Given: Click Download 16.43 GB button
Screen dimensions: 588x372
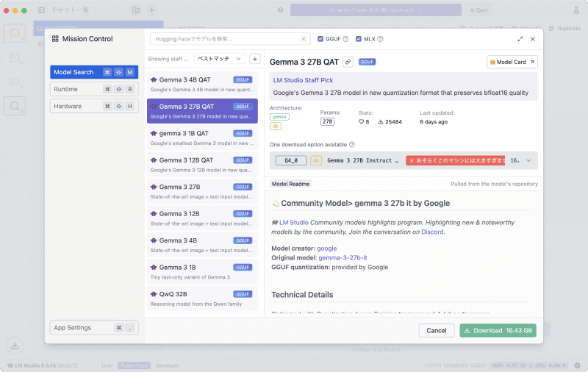Looking at the screenshot, I should [x=498, y=330].
